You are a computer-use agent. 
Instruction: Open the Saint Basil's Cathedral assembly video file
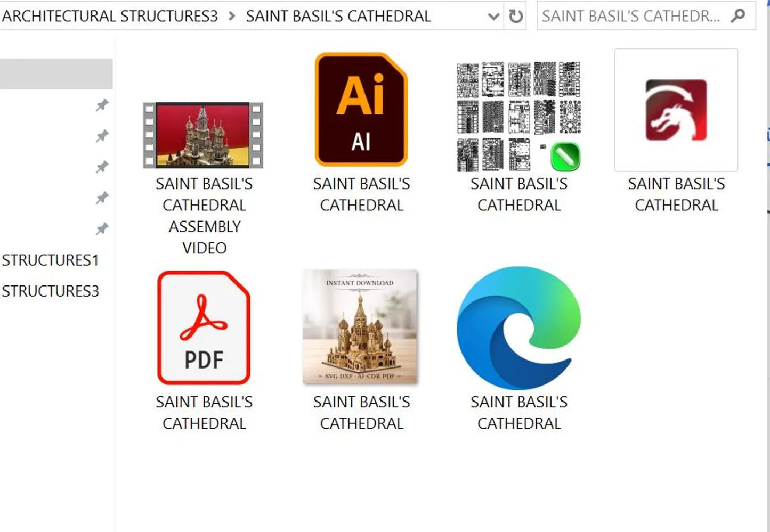[x=203, y=135]
